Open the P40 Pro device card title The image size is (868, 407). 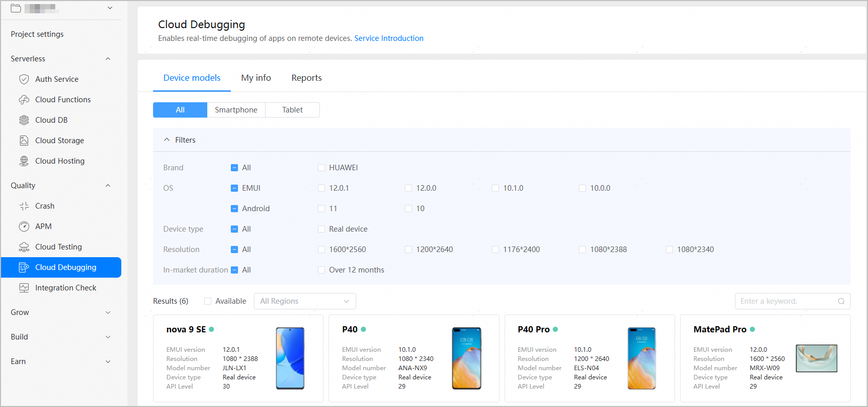(534, 329)
